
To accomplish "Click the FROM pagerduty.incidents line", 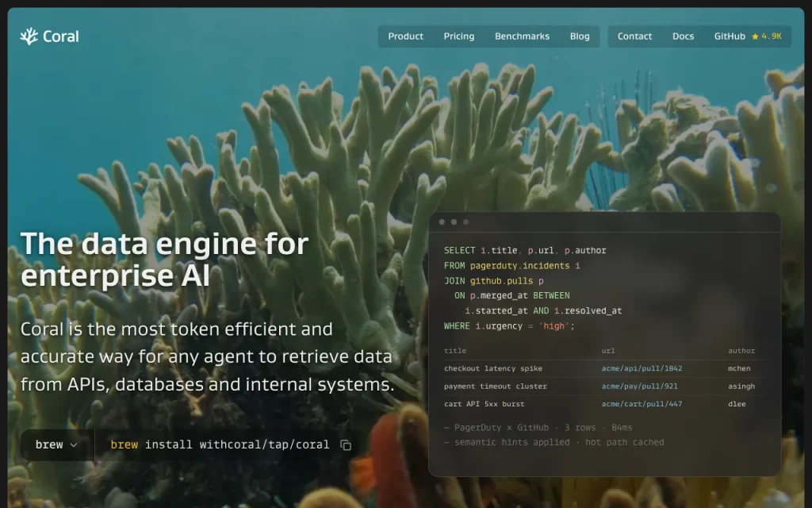I will [511, 265].
